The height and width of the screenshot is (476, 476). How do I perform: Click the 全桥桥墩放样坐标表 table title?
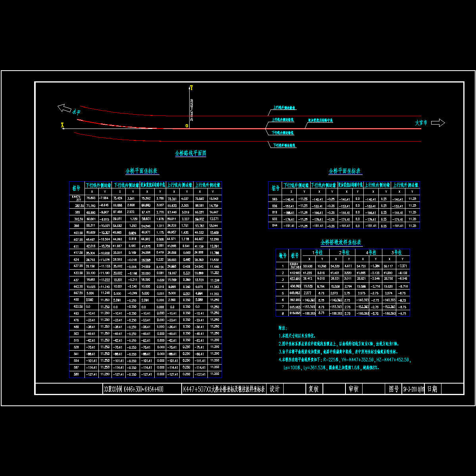[341, 242]
